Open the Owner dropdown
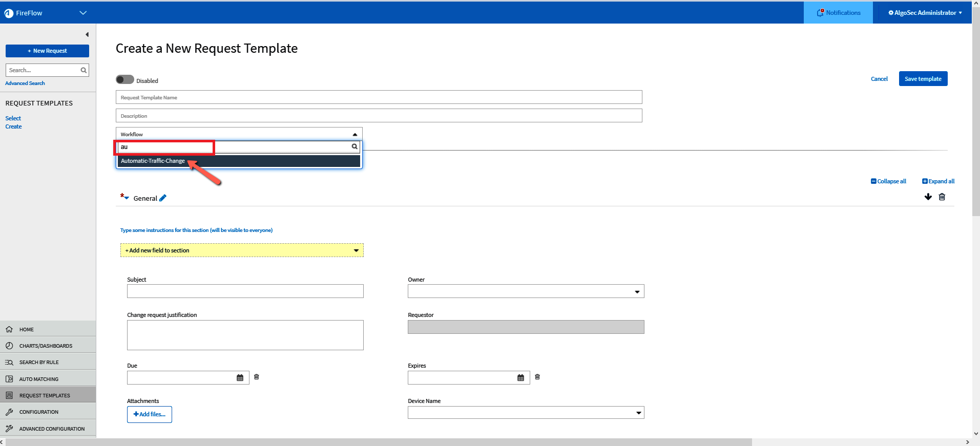 [526, 291]
